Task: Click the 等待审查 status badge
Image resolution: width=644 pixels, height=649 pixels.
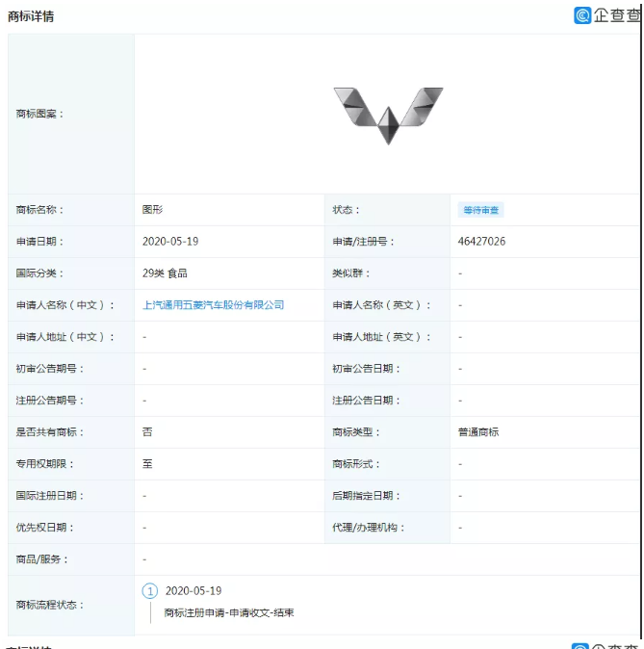Action: click(x=480, y=210)
